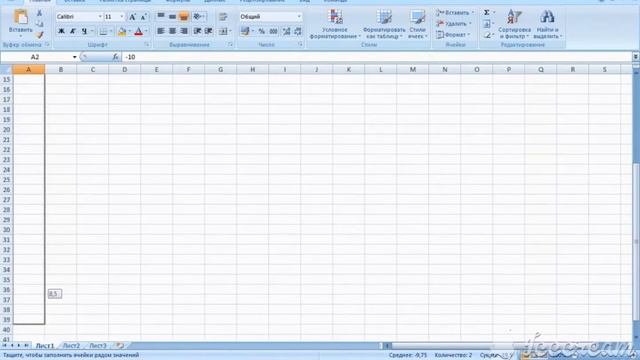The height and width of the screenshot is (360, 640).
Task: Decrease font size with small A
Action: (x=143, y=17)
